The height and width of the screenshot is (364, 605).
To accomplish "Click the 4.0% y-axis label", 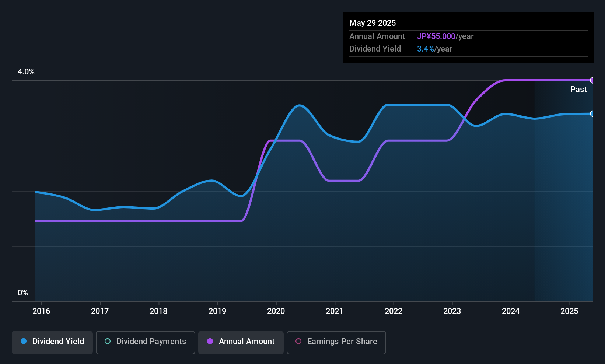I will 26,72.
